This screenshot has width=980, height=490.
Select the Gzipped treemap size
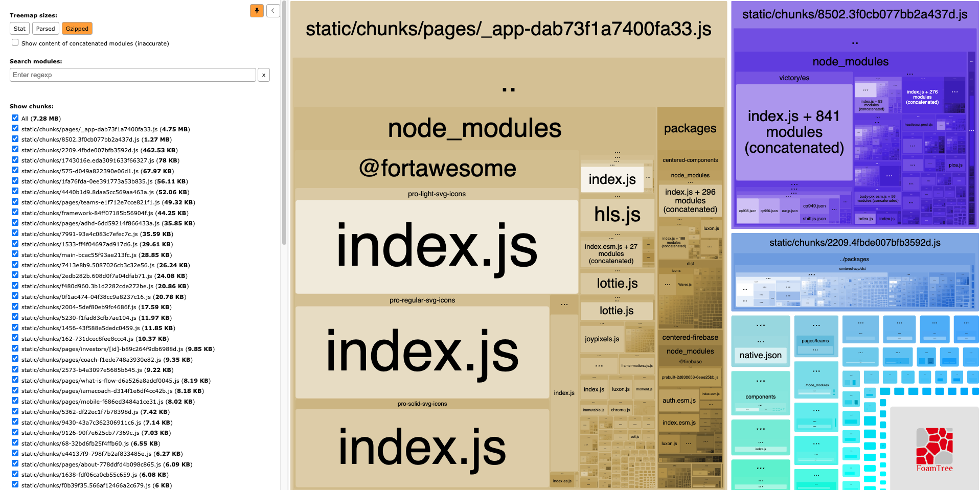77,29
